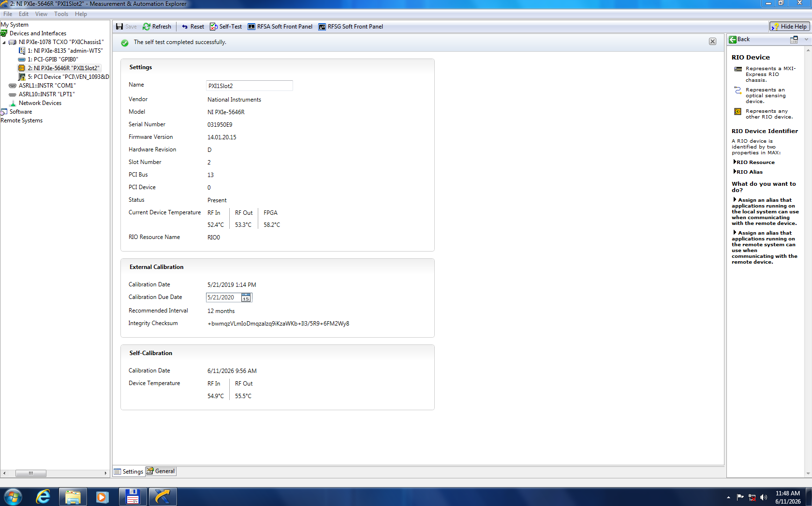Screen dimensions: 812x506
Task: Click the Refresh toolbar button
Action: click(x=157, y=27)
